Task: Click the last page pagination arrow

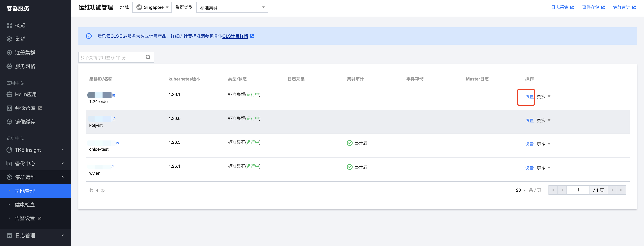Action: coord(621,190)
